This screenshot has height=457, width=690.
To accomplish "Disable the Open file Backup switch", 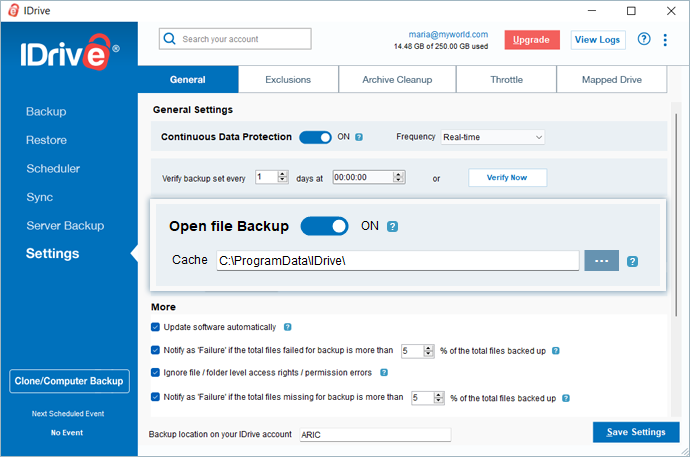I will [x=324, y=226].
